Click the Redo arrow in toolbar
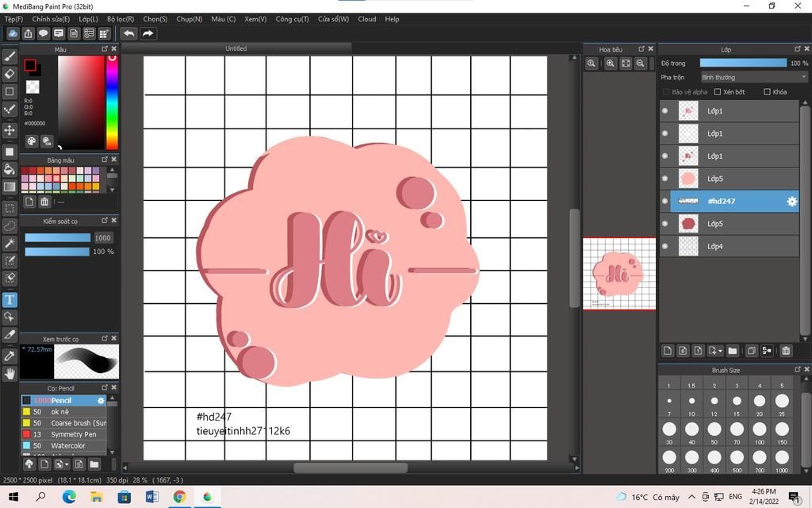Screen dimensions: 812x508 click(147, 33)
